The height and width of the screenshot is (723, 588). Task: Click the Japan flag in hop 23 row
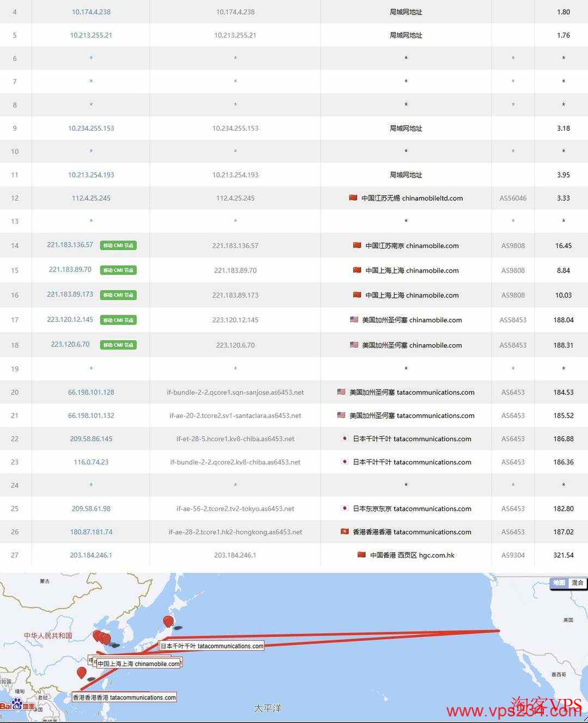pyautogui.click(x=345, y=462)
